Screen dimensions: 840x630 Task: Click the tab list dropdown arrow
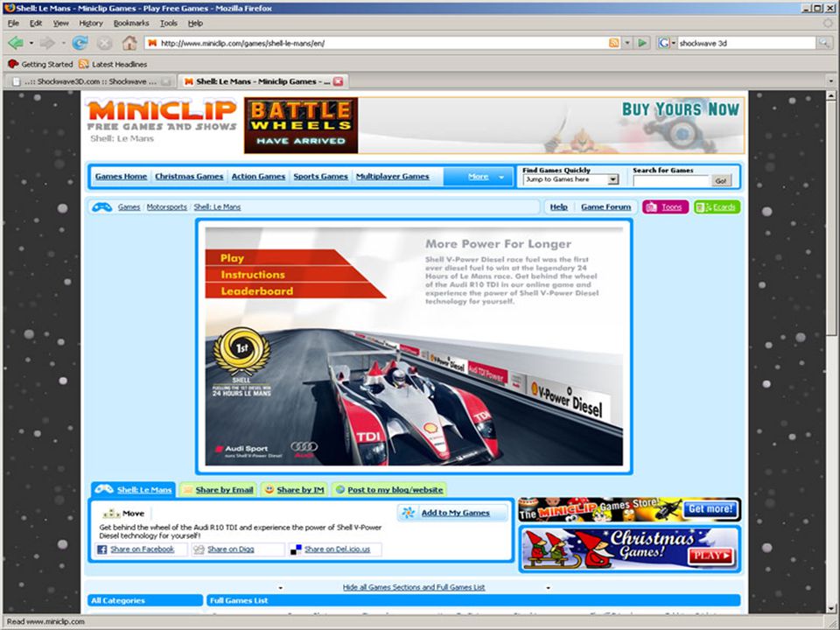(831, 81)
